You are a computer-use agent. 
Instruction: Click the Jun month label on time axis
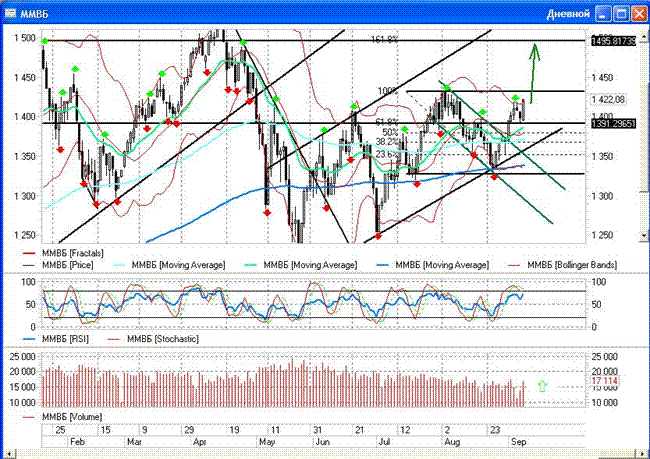coord(323,442)
